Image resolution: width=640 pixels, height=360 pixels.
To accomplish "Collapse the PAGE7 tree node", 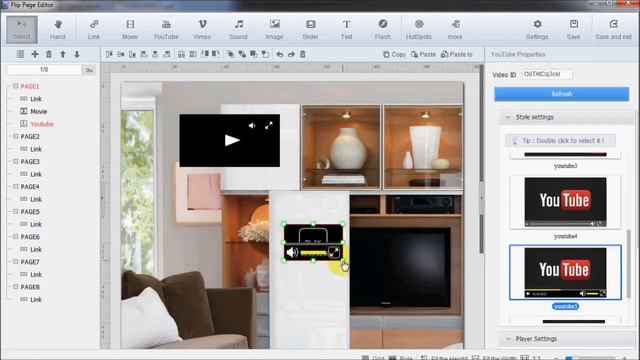I will tap(16, 262).
